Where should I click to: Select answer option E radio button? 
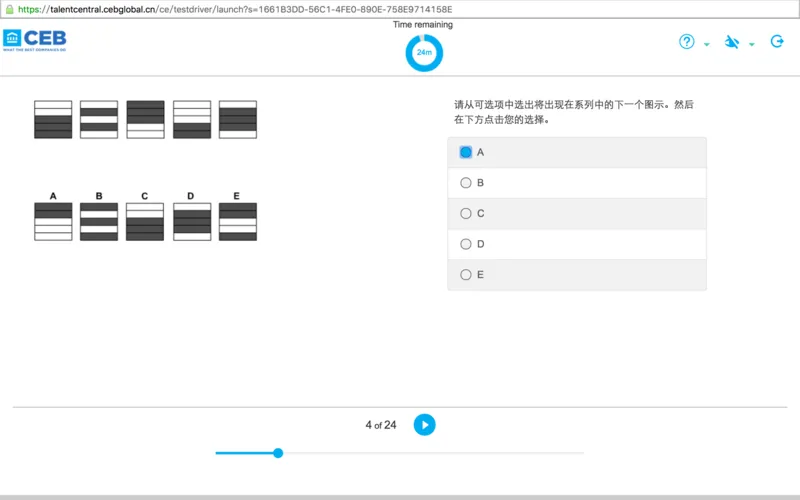click(x=466, y=274)
